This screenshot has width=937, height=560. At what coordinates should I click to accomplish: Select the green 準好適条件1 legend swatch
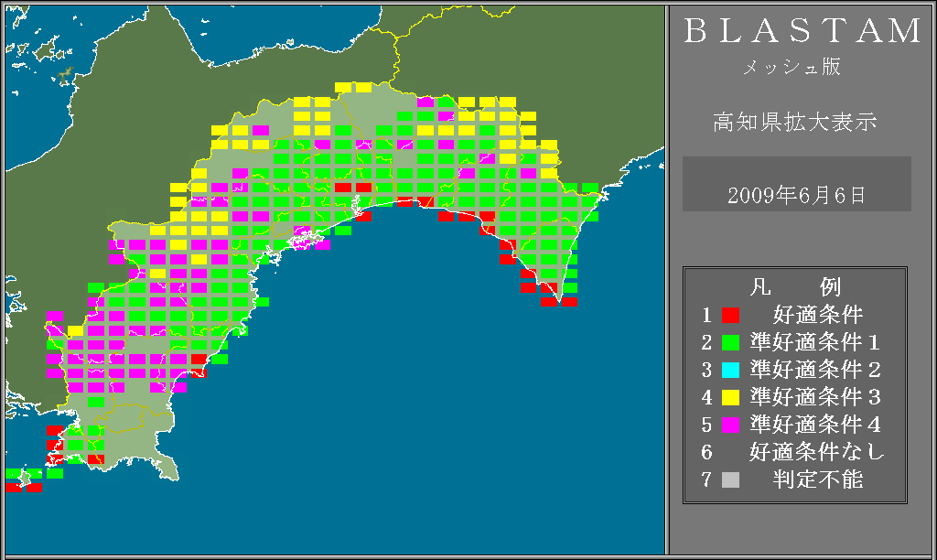730,343
